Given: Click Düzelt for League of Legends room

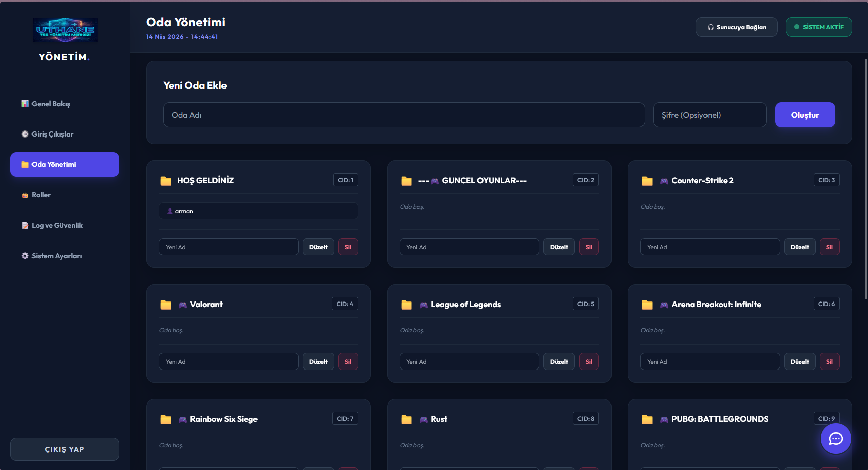Looking at the screenshot, I should coord(559,361).
